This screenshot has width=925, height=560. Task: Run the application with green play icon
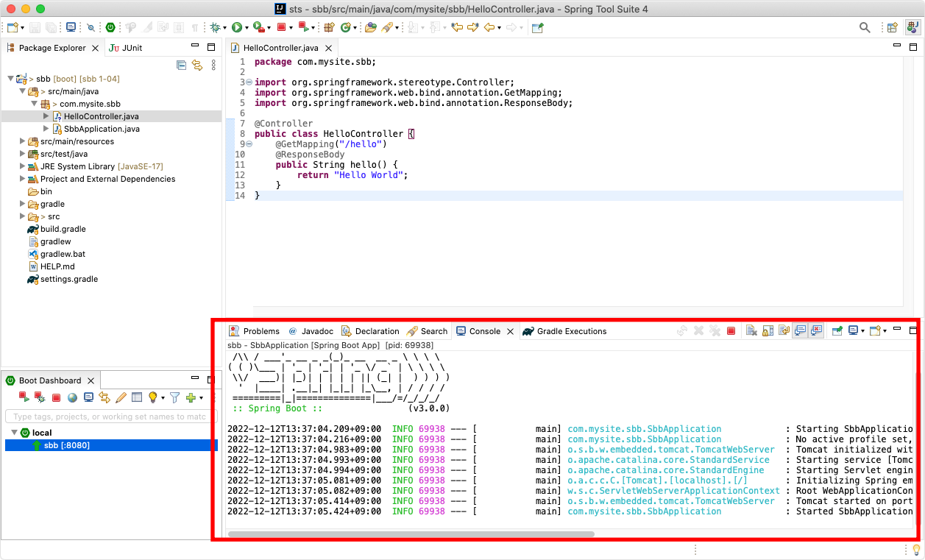[x=236, y=27]
